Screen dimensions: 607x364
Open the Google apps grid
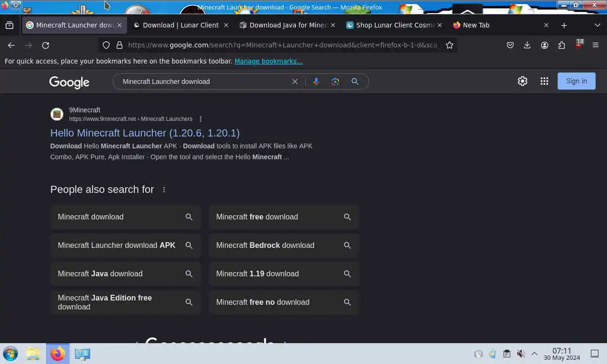(x=544, y=81)
